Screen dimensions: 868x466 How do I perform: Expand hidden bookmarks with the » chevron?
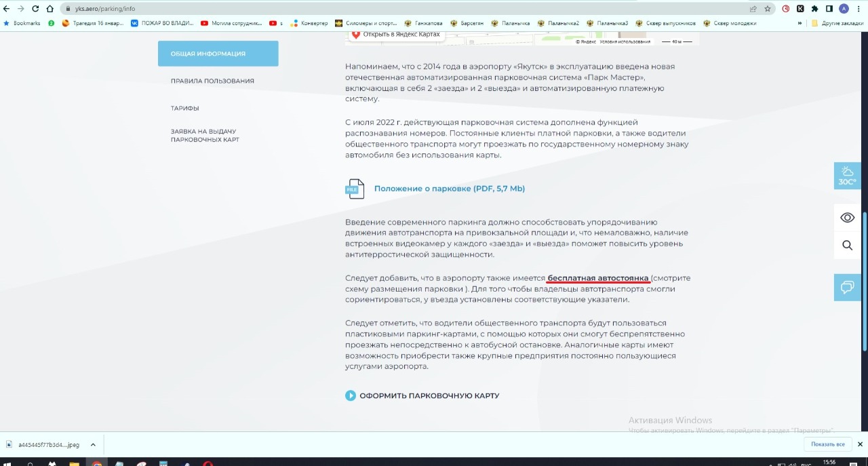pos(800,23)
